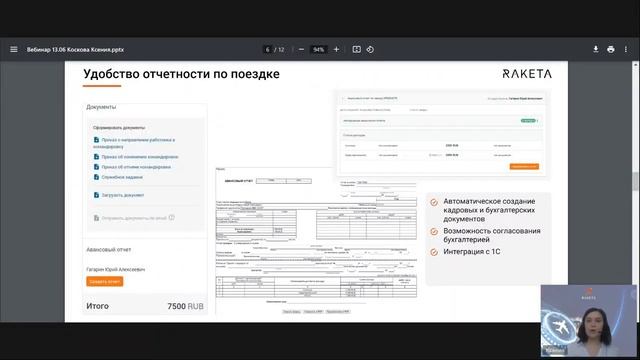
Task: Click checkmark icon beside Интеграция с 1С
Action: click(434, 252)
